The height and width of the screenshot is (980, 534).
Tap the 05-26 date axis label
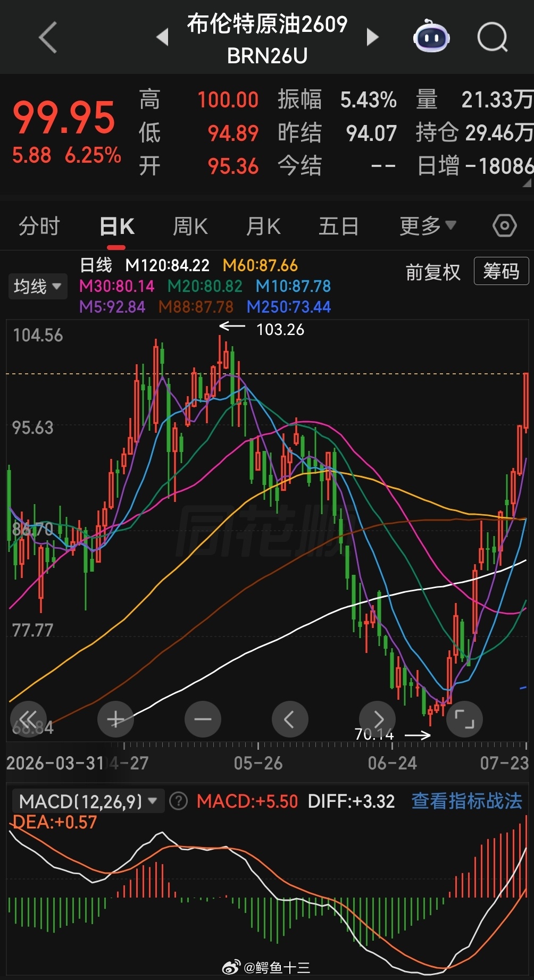pyautogui.click(x=258, y=763)
